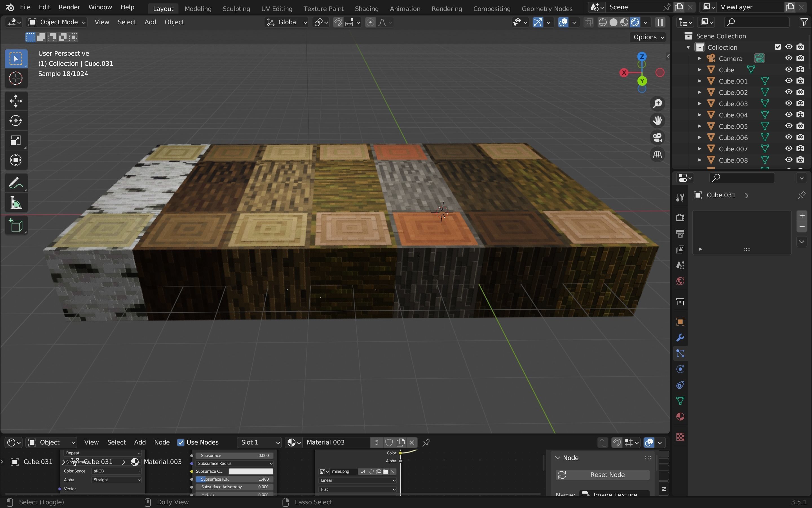
Task: Open the Options dropdown
Action: (648, 37)
